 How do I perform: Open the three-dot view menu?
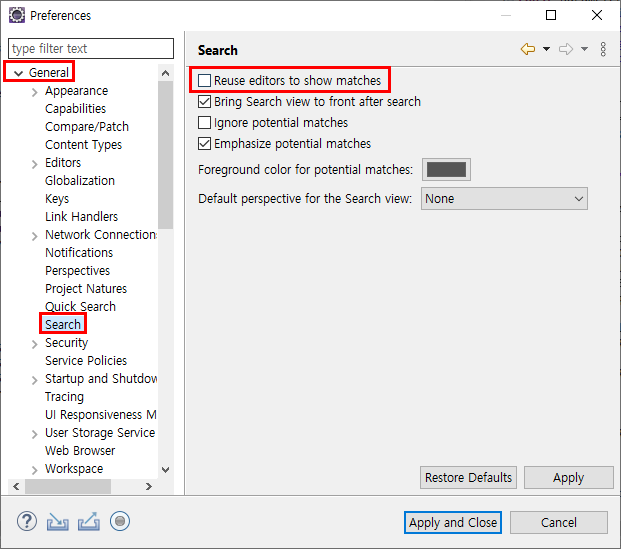(603, 49)
